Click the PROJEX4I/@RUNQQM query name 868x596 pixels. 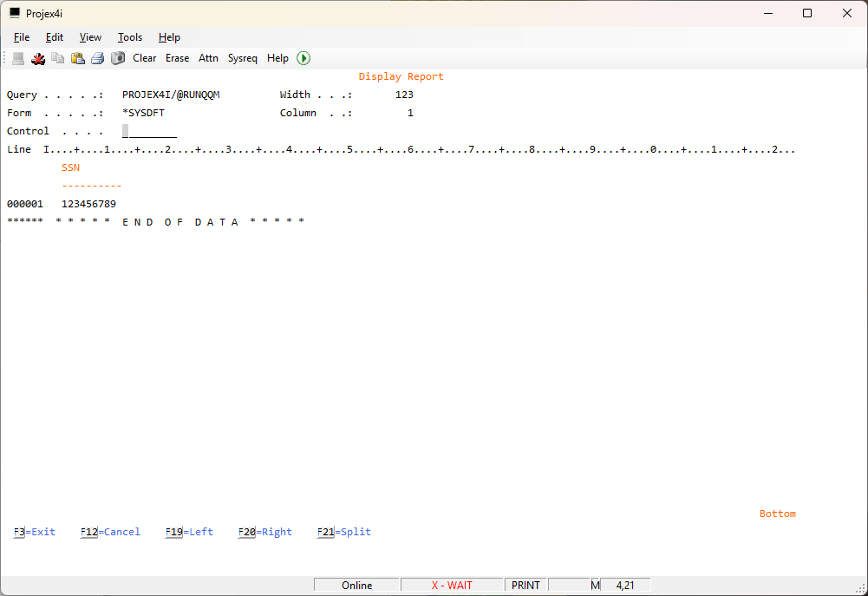coord(171,95)
